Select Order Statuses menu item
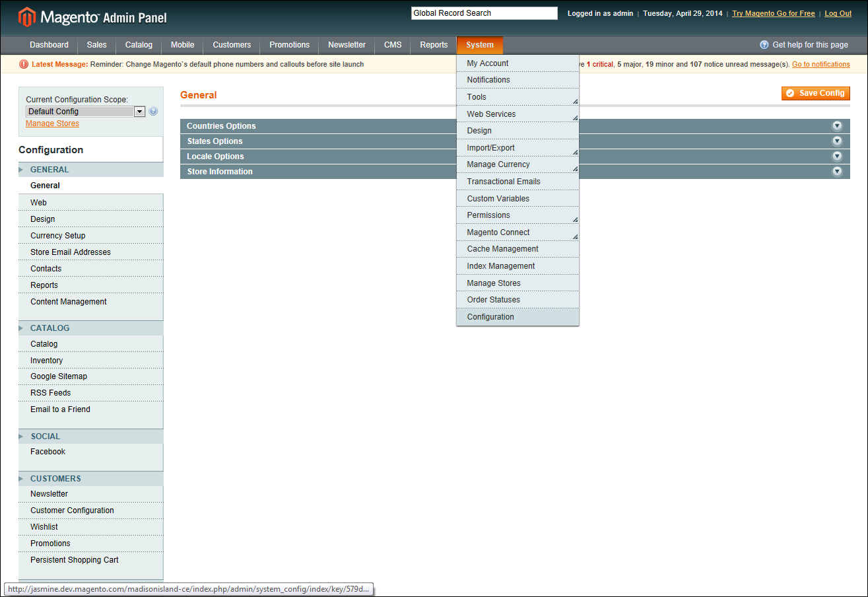Screen dimensions: 868x597 pyautogui.click(x=517, y=300)
